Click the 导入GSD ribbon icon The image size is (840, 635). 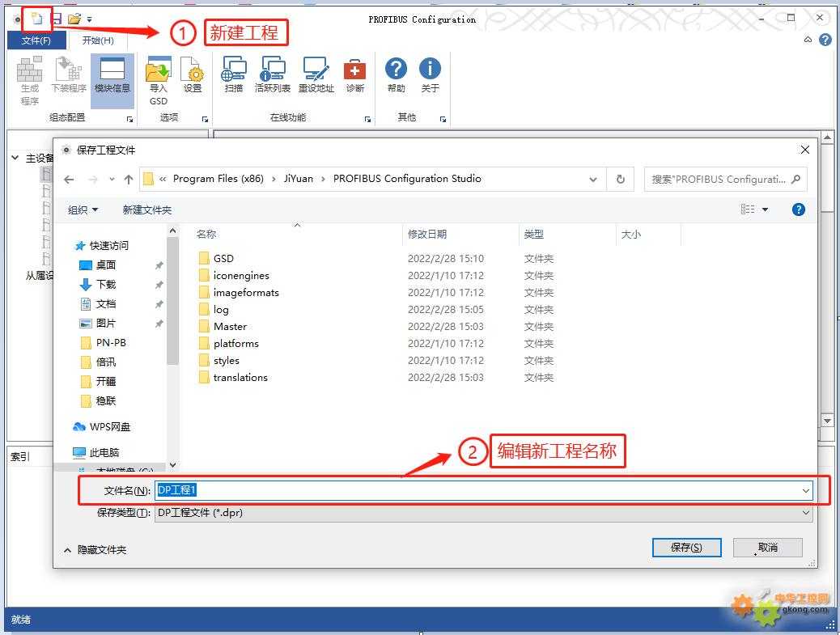tap(158, 81)
